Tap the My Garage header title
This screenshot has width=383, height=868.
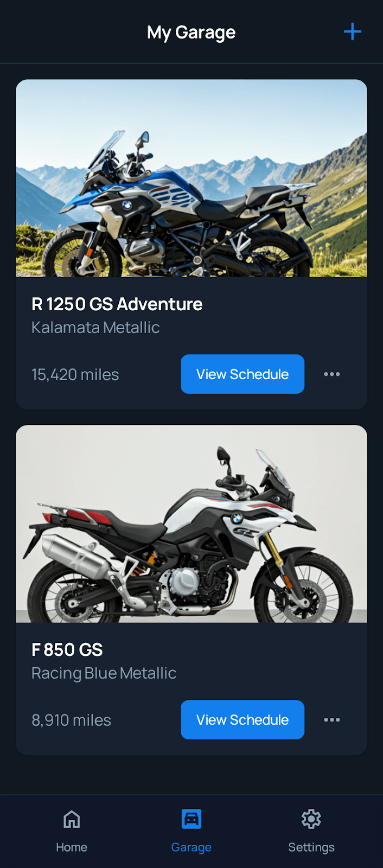(x=191, y=31)
